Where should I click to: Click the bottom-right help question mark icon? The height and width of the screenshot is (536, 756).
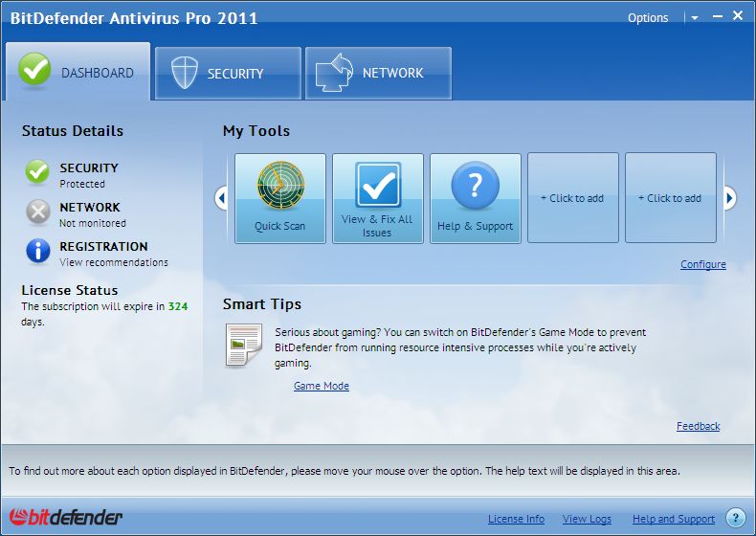click(x=735, y=518)
